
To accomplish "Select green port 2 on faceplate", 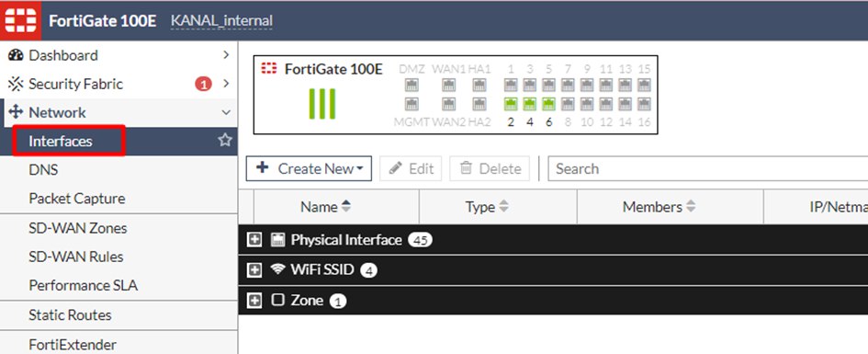I will click(511, 104).
